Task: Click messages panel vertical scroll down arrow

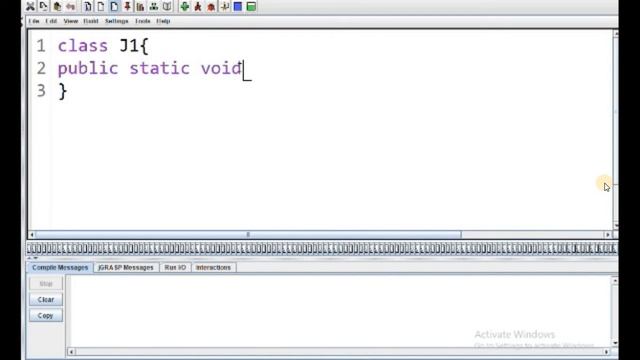Action: click(x=615, y=343)
